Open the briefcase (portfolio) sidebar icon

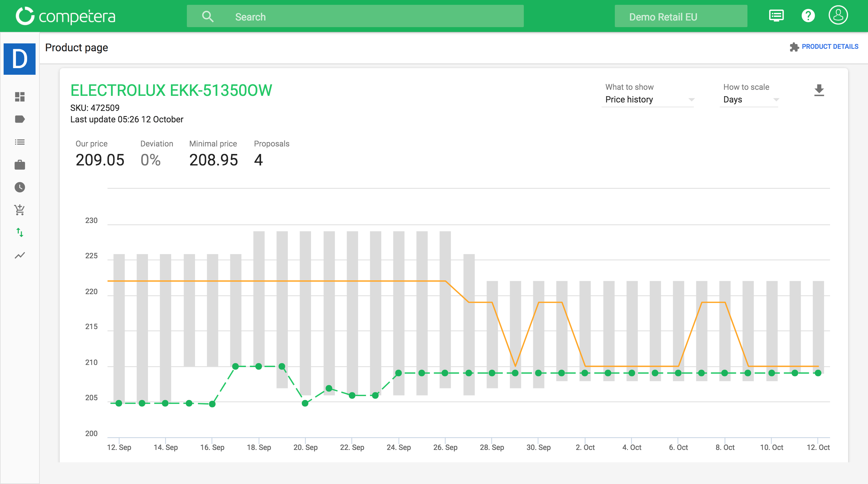point(20,165)
